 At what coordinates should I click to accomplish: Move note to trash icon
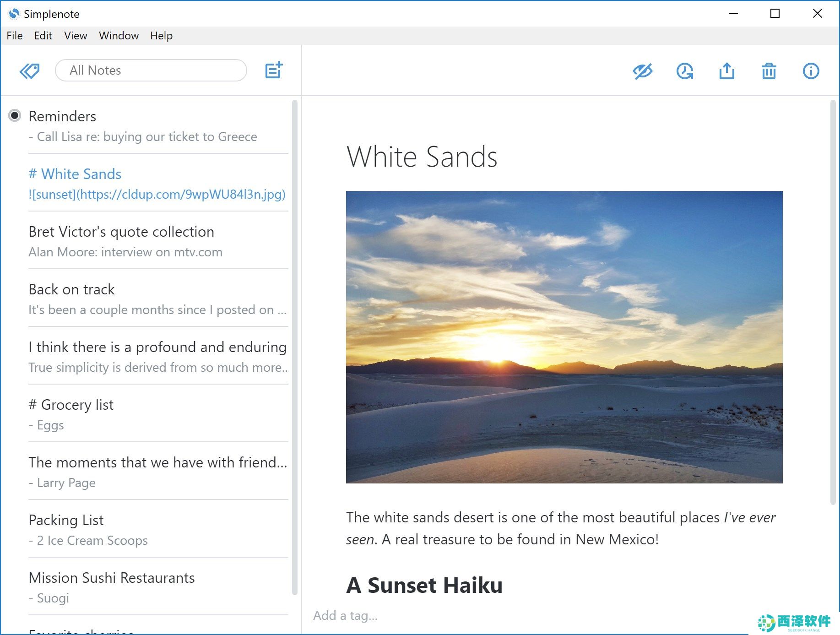769,71
